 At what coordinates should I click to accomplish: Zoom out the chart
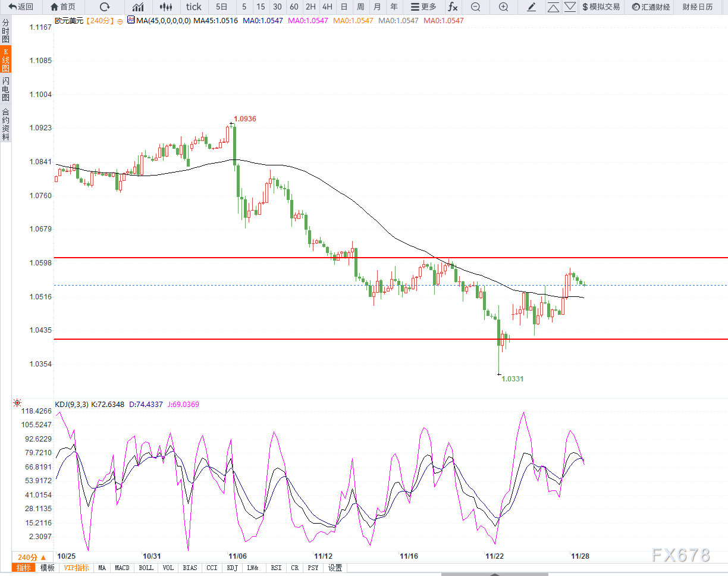(475, 7)
